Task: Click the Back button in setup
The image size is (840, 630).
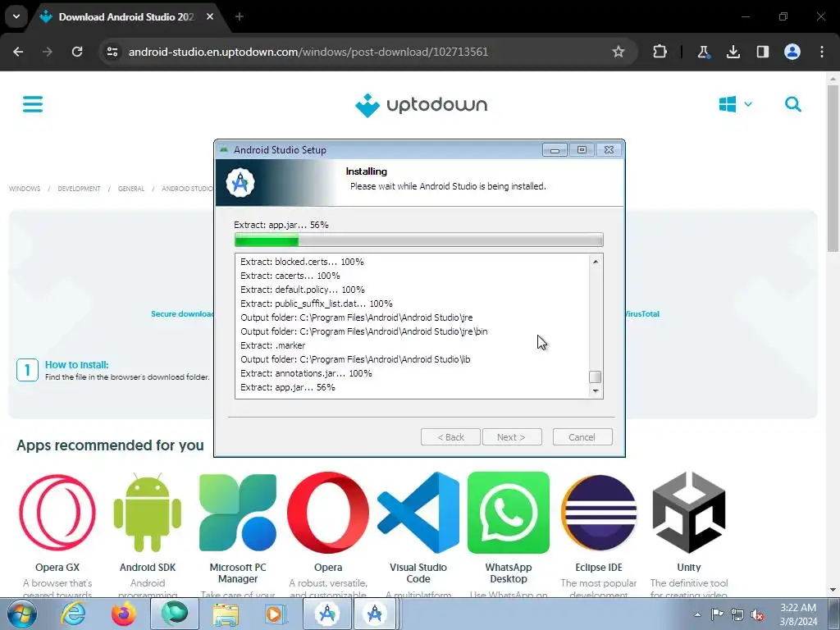Action: (450, 437)
